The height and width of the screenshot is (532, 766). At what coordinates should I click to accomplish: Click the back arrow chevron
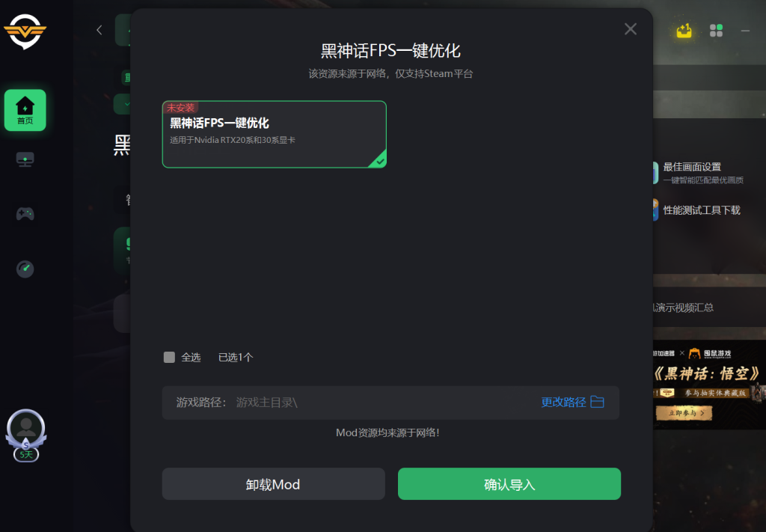coord(99,30)
